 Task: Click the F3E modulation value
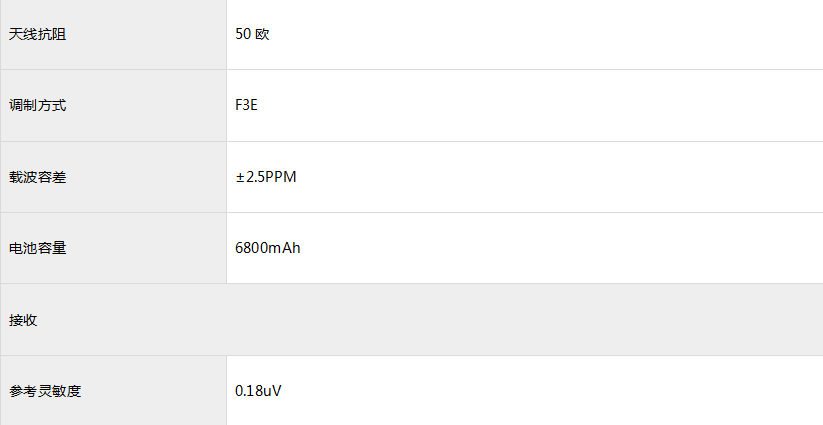coord(246,105)
